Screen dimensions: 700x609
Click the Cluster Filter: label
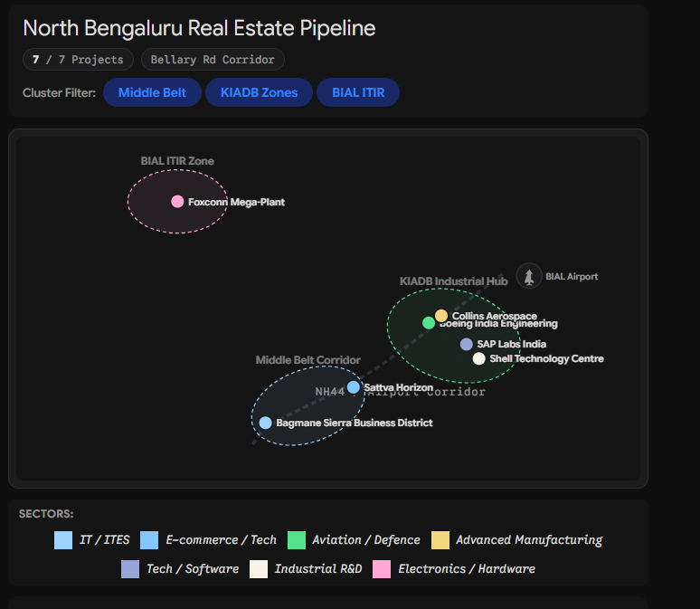[x=59, y=93]
